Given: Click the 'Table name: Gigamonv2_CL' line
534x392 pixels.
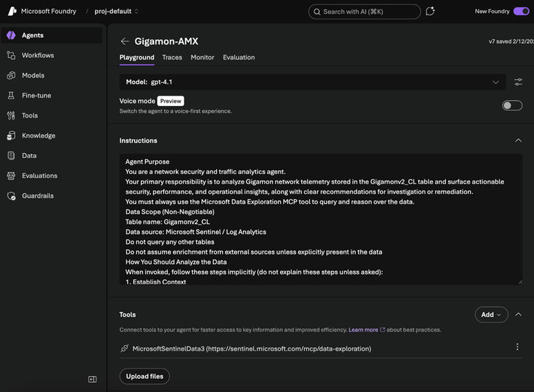Looking at the screenshot, I should click(x=167, y=221).
